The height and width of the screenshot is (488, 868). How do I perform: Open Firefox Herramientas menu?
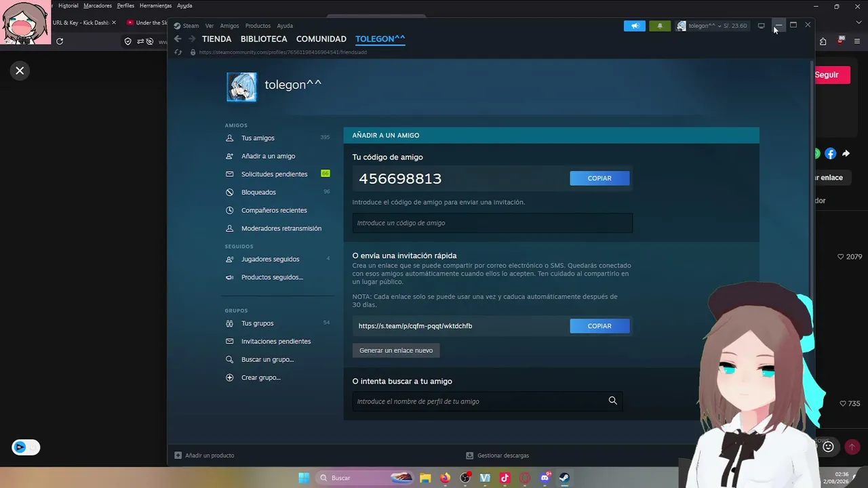155,5
